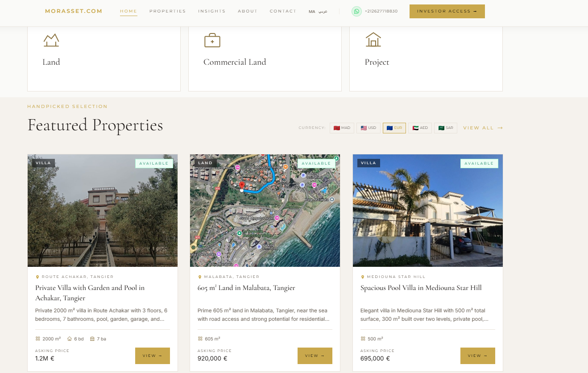This screenshot has width=588, height=373.
Task: Click View on the Achakar villa card
Action: 153,356
